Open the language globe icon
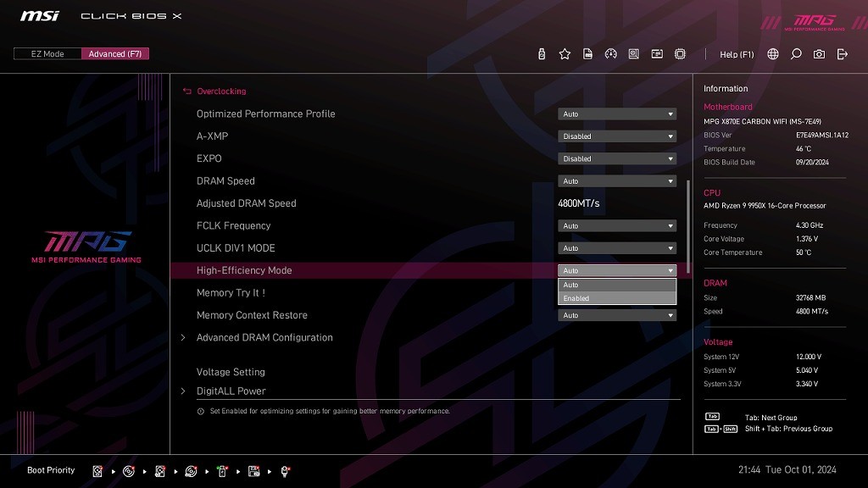 (x=773, y=54)
